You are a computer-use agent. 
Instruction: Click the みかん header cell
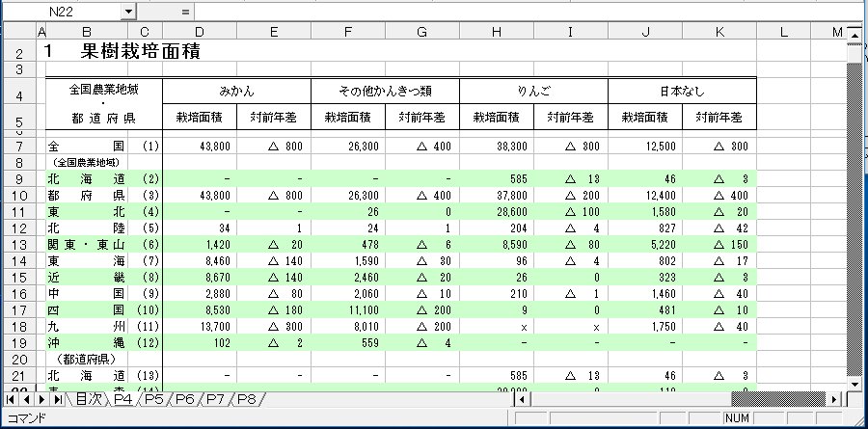(x=237, y=91)
